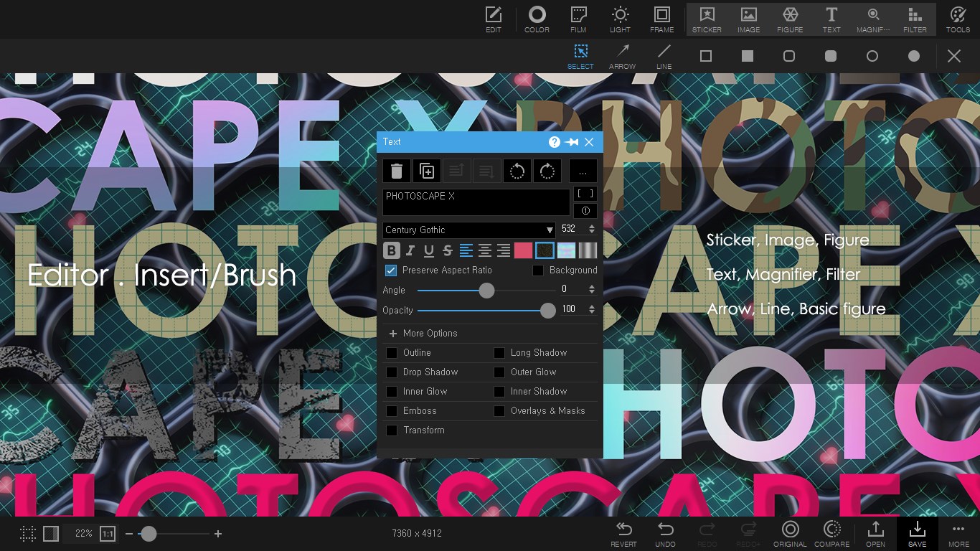Open the Light adjustment tool
Image resolution: width=980 pixels, height=551 pixels.
click(x=620, y=19)
